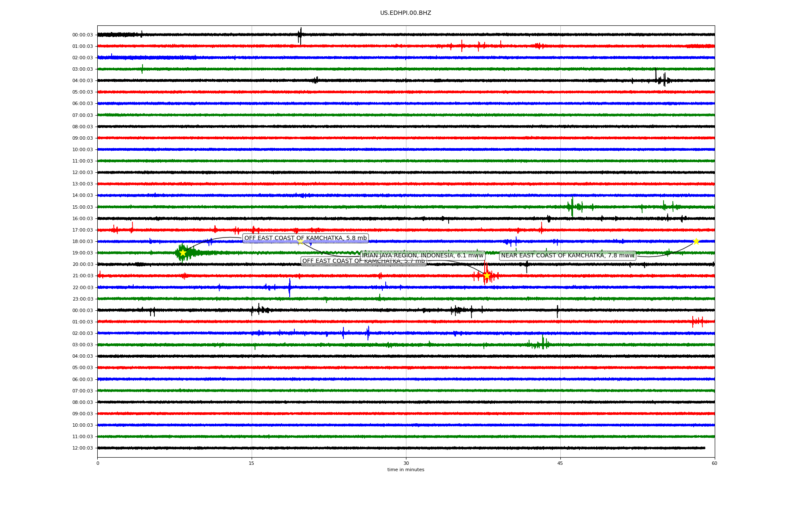Click the yellow star on the 19:00:03 green trace
The image size is (812, 508).
tap(183, 253)
